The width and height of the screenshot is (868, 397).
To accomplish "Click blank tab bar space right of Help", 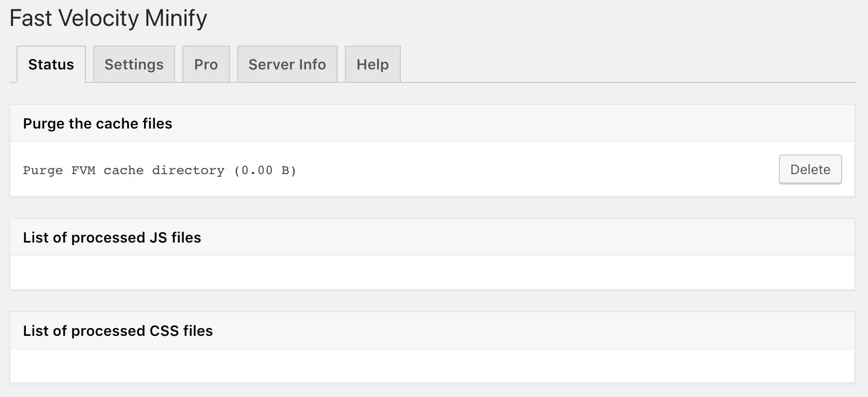I will coord(621,64).
